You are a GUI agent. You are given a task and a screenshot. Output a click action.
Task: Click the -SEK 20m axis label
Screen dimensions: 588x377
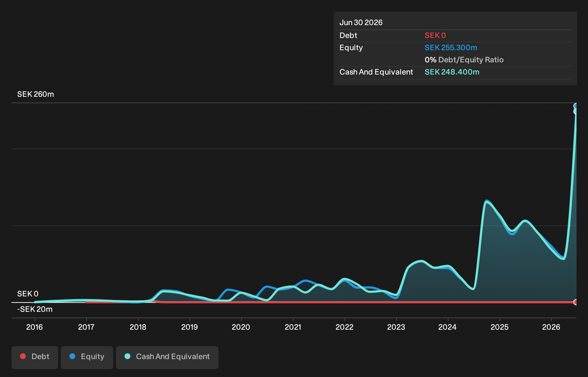point(35,309)
